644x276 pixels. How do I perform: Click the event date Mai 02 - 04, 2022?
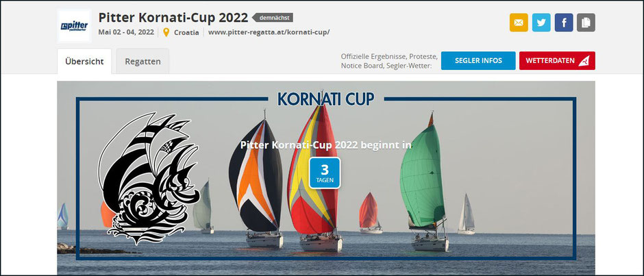(x=126, y=32)
